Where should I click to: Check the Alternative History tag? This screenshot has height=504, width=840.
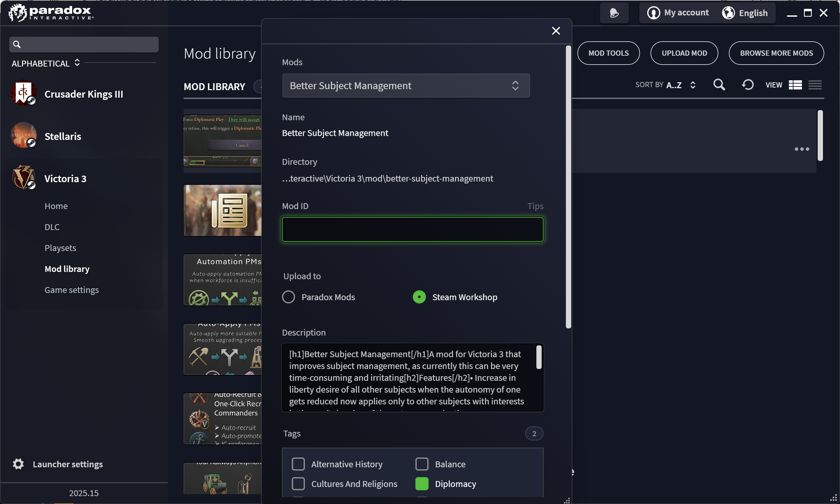(x=298, y=464)
